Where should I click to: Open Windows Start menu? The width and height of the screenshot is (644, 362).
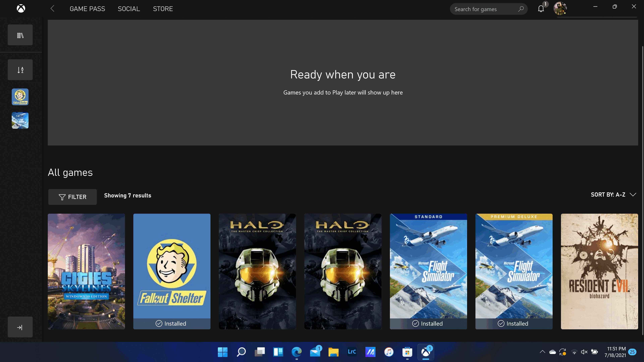pos(223,352)
